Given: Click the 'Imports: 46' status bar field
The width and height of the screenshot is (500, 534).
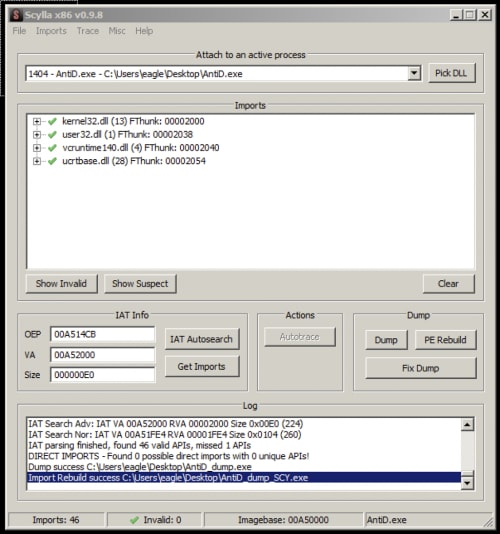Looking at the screenshot, I should coord(56,520).
